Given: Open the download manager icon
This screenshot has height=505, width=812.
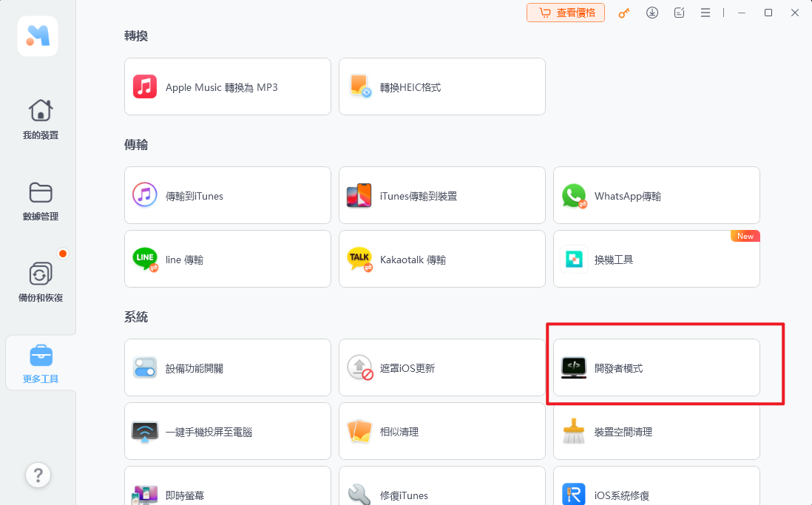Looking at the screenshot, I should [652, 13].
